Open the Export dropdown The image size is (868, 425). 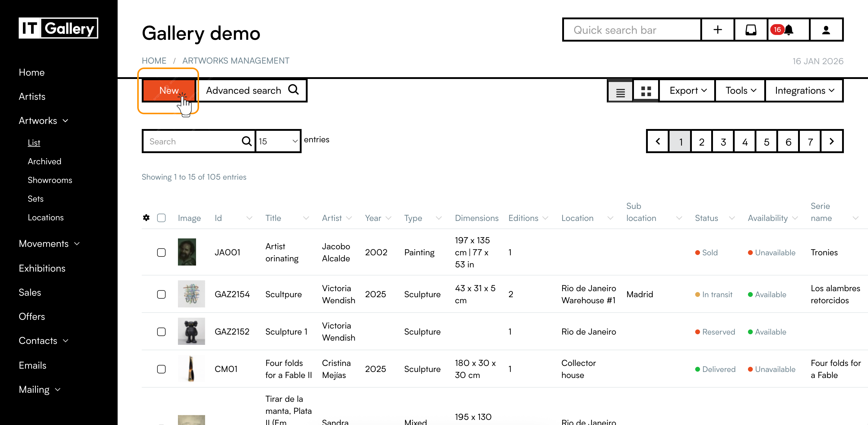point(687,91)
